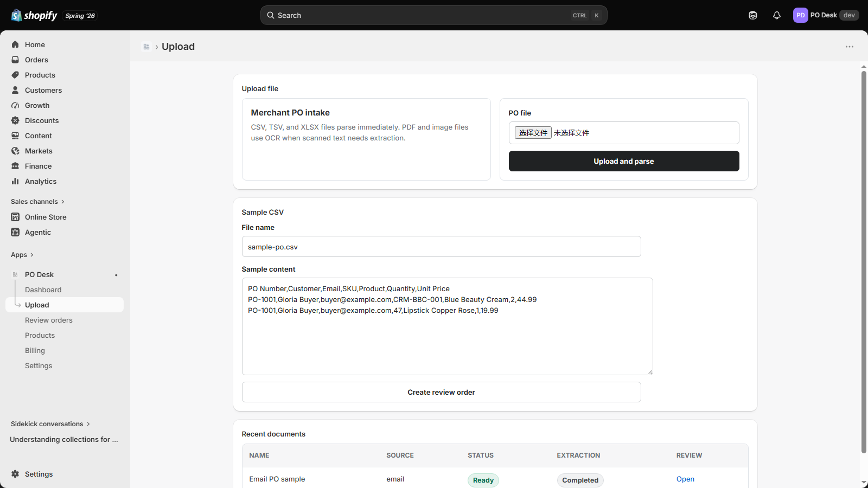Expand Sales channels section
Image resolution: width=868 pixels, height=488 pixels.
[x=37, y=202]
